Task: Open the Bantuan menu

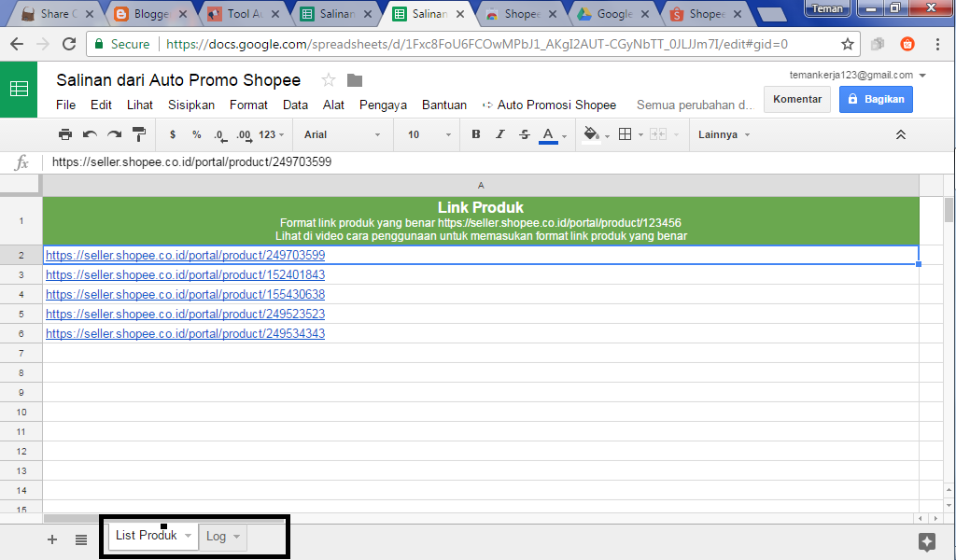Action: [x=443, y=105]
